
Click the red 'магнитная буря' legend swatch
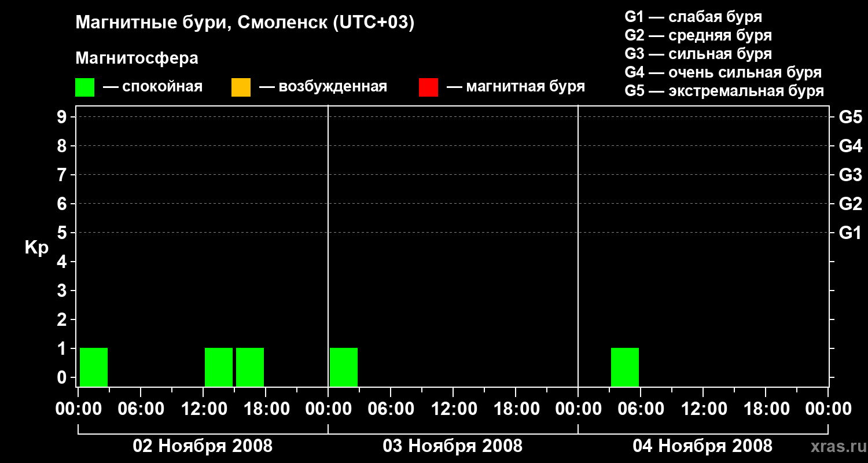[428, 87]
